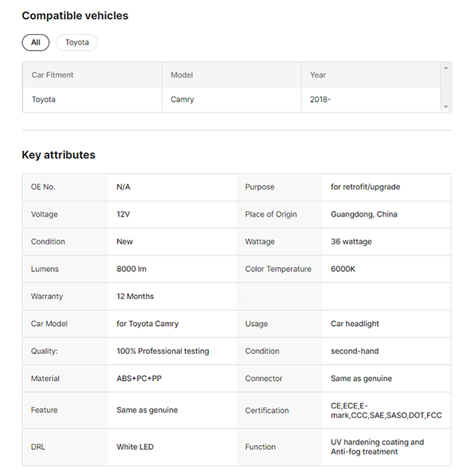
Task: Click the ABS+PC+PP material value
Action: [x=139, y=378]
